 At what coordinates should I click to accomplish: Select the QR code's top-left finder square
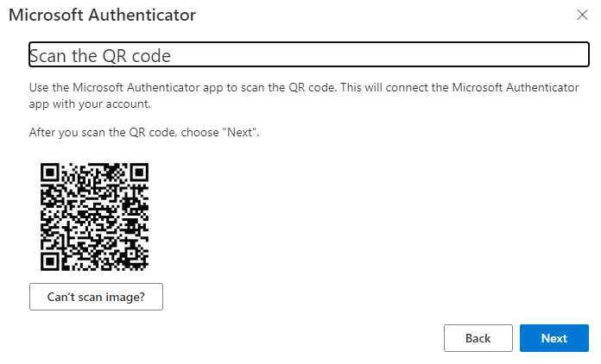(50, 171)
